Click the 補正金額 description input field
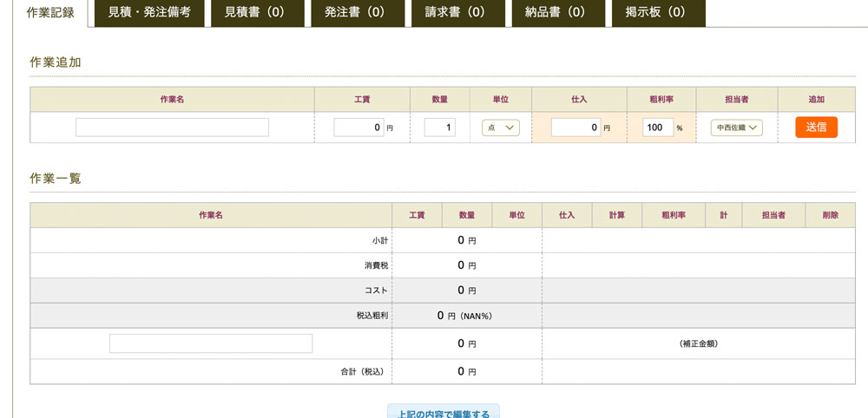Viewport: 868px width, 418px height. click(211, 343)
